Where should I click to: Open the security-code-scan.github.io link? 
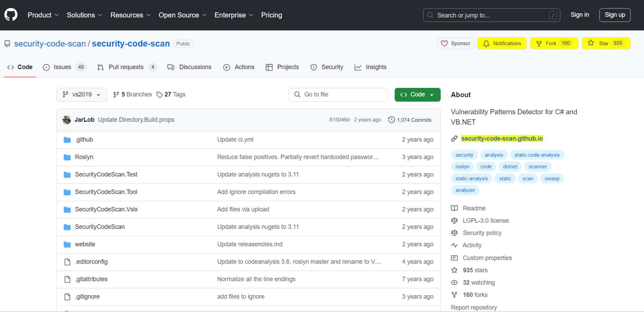[x=502, y=138]
